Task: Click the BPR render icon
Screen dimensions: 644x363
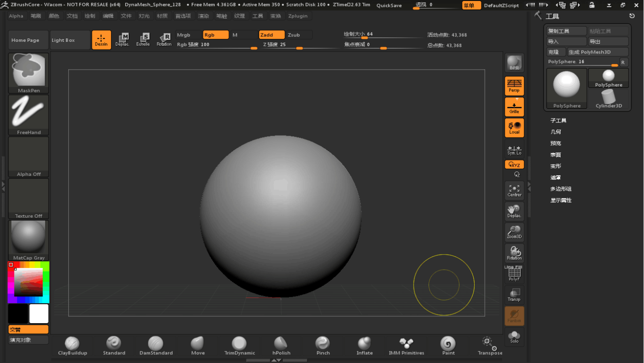Action: coord(514,63)
